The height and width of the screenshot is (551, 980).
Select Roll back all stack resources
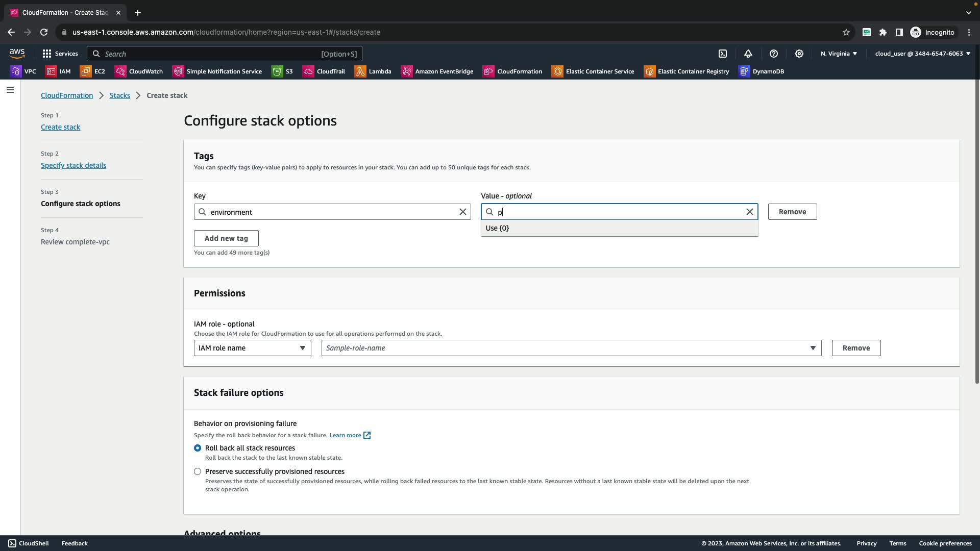point(198,448)
